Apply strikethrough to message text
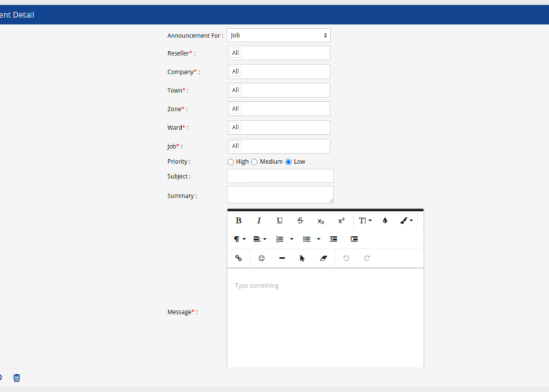 coord(300,220)
